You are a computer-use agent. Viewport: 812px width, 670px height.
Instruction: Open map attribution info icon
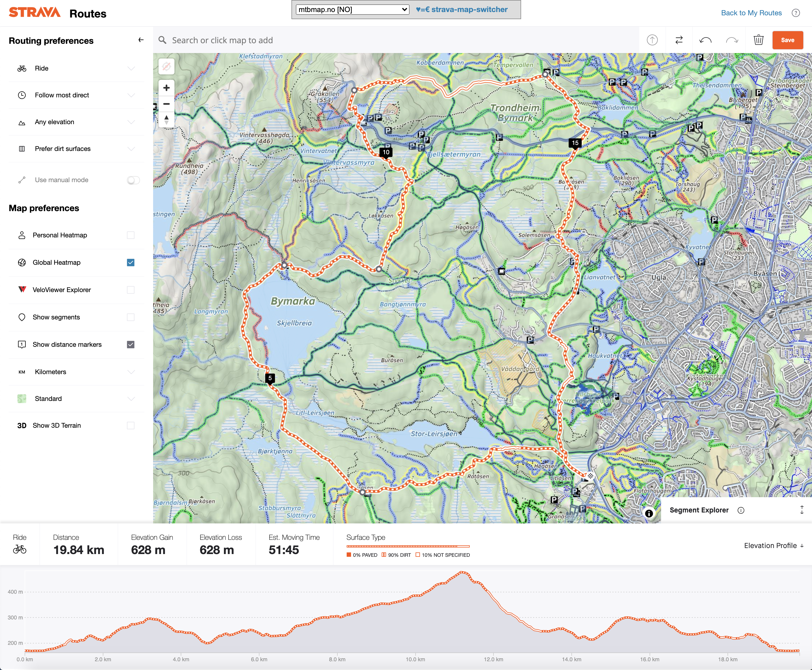649,513
